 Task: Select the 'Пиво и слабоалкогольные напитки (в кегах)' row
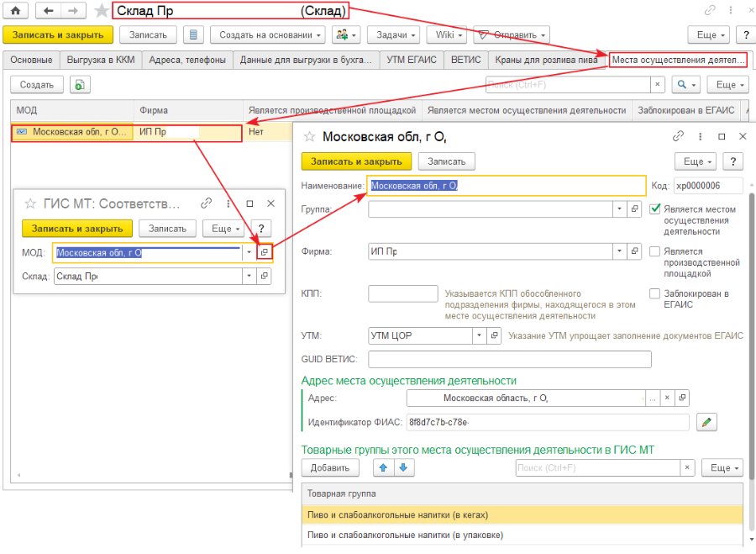click(x=522, y=515)
